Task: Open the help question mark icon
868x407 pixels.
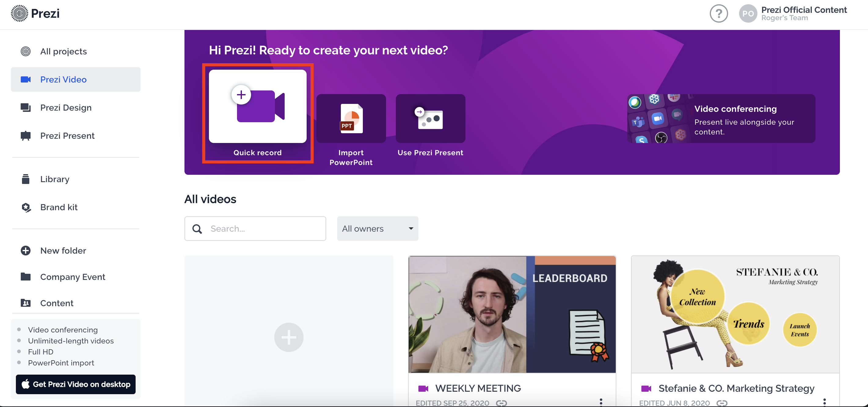Action: [718, 14]
